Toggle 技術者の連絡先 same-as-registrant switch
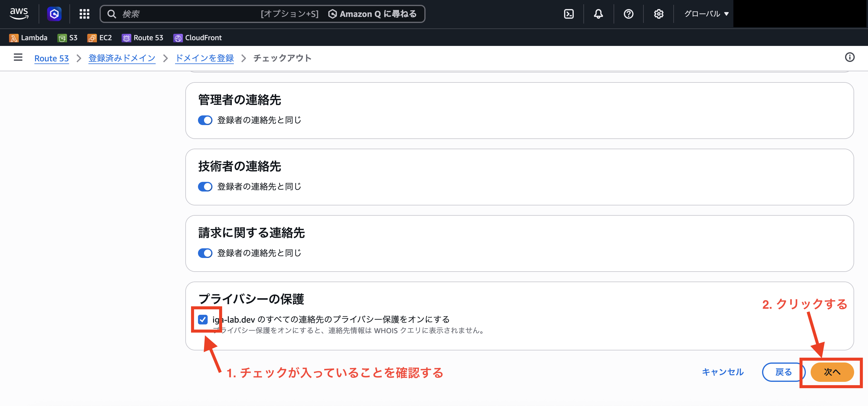 coord(205,186)
